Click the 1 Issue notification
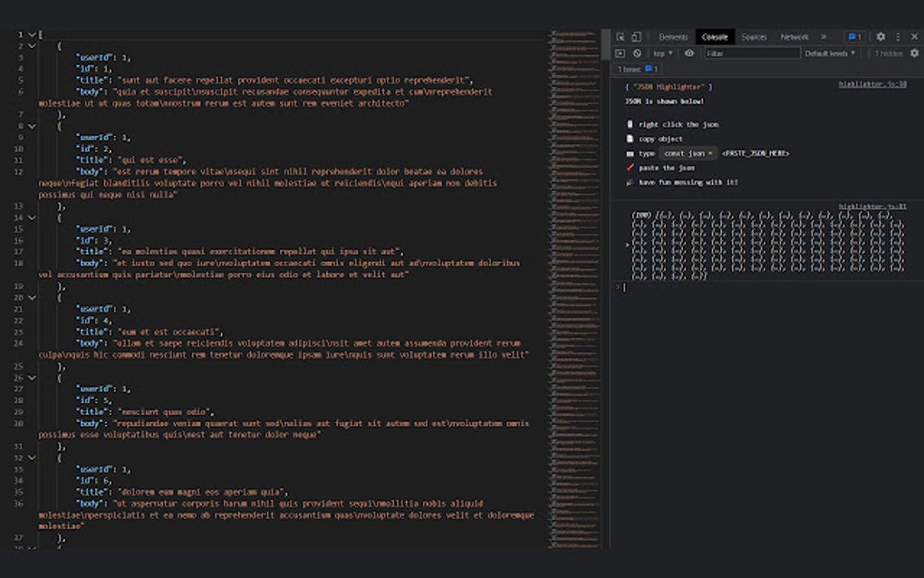The image size is (924, 578). tap(630, 68)
